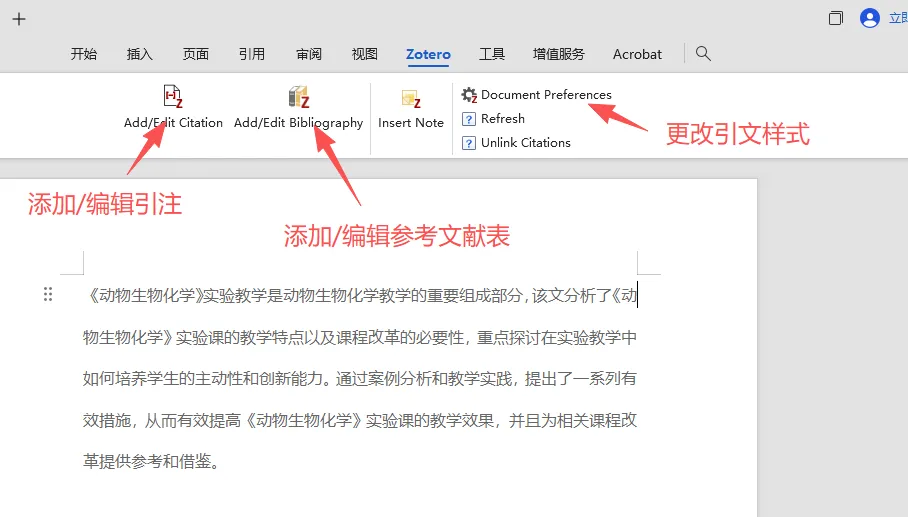Click the line beginning 物生物化学》实验课的教学特点

pos(360,338)
